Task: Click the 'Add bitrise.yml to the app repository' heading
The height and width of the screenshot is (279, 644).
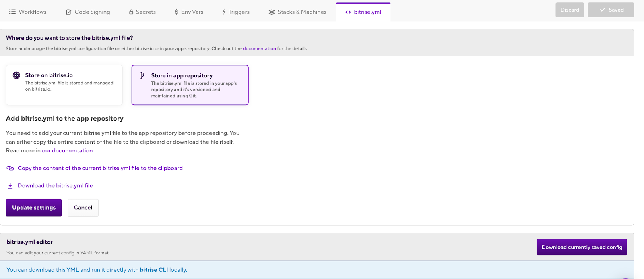Action: pyautogui.click(x=65, y=119)
